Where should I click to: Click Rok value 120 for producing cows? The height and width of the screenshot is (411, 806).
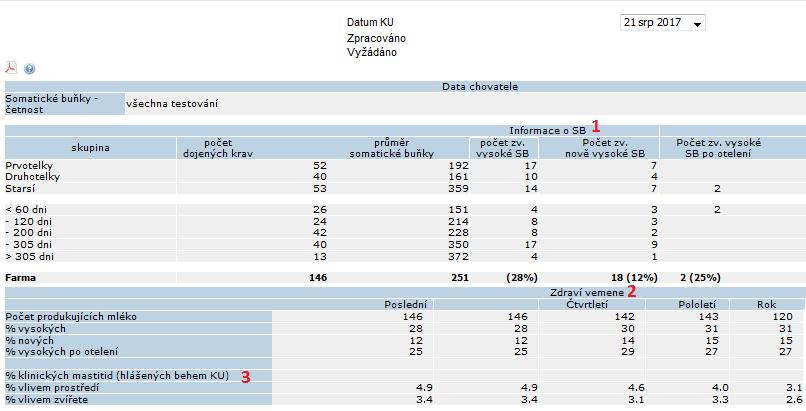pos(782,317)
